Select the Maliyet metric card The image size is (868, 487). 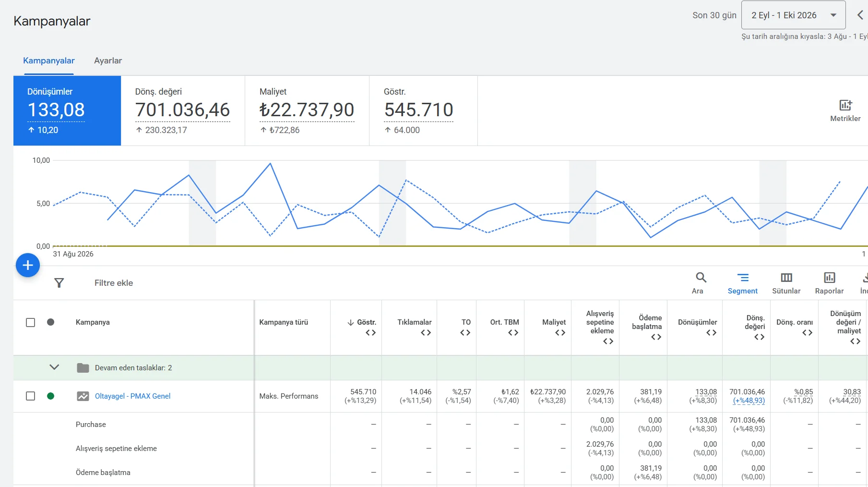point(307,110)
